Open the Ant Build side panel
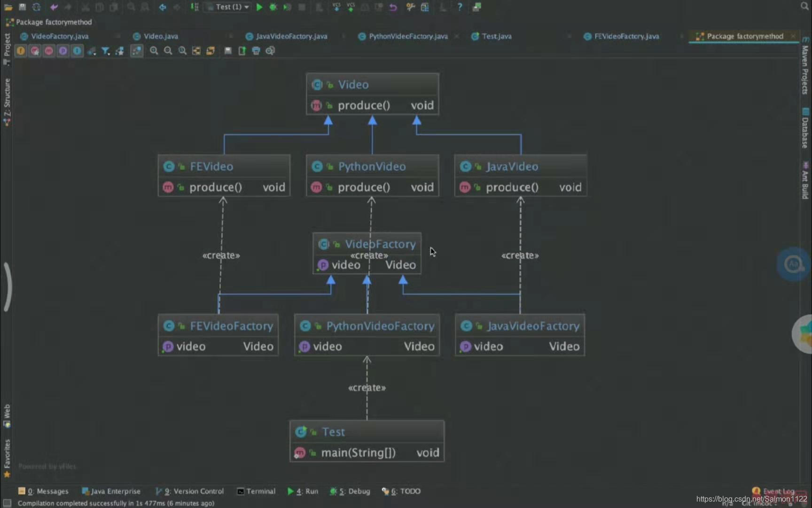Image resolution: width=812 pixels, height=508 pixels. [805, 180]
